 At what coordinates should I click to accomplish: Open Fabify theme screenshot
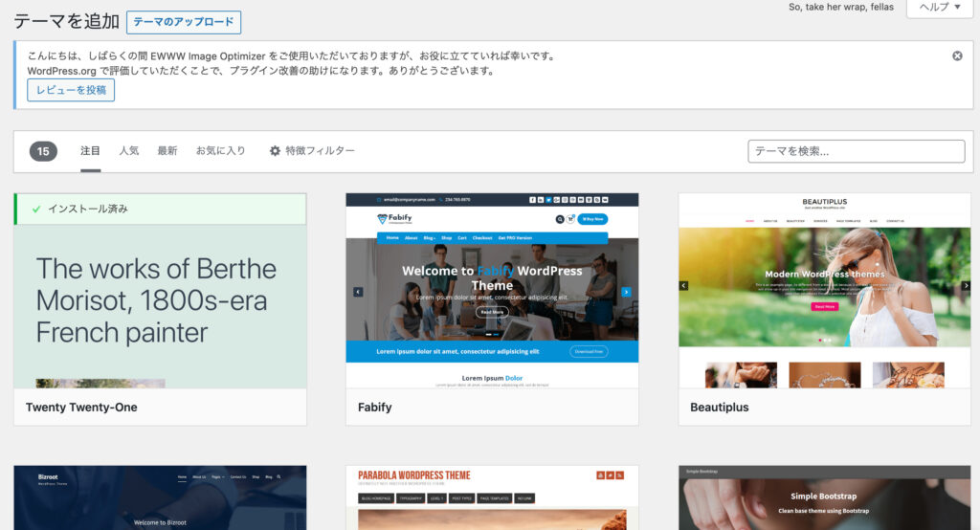pyautogui.click(x=492, y=291)
